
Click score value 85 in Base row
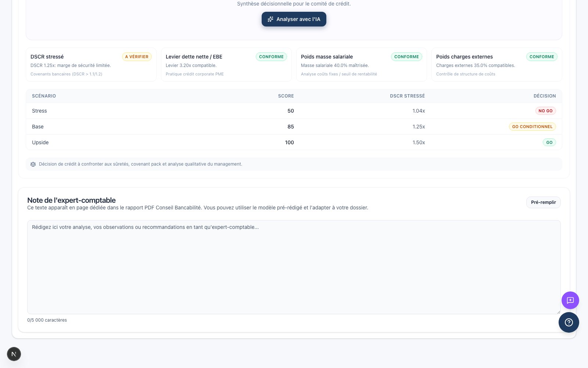click(291, 127)
